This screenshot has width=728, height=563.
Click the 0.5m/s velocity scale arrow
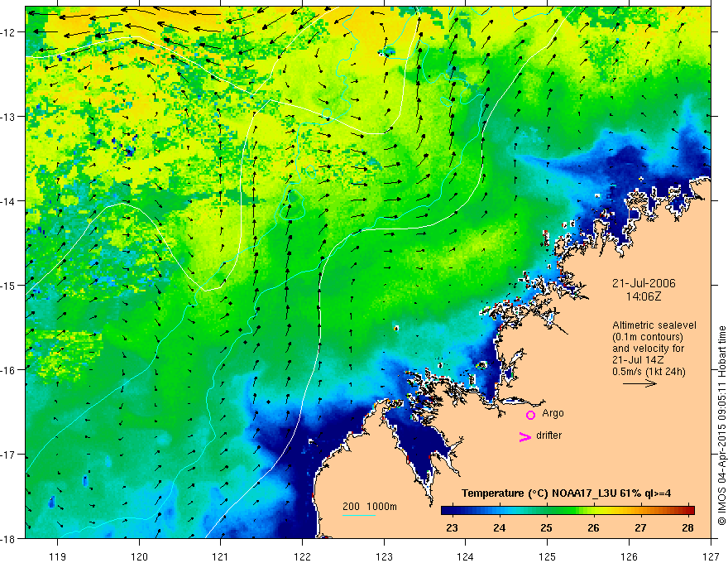(639, 383)
